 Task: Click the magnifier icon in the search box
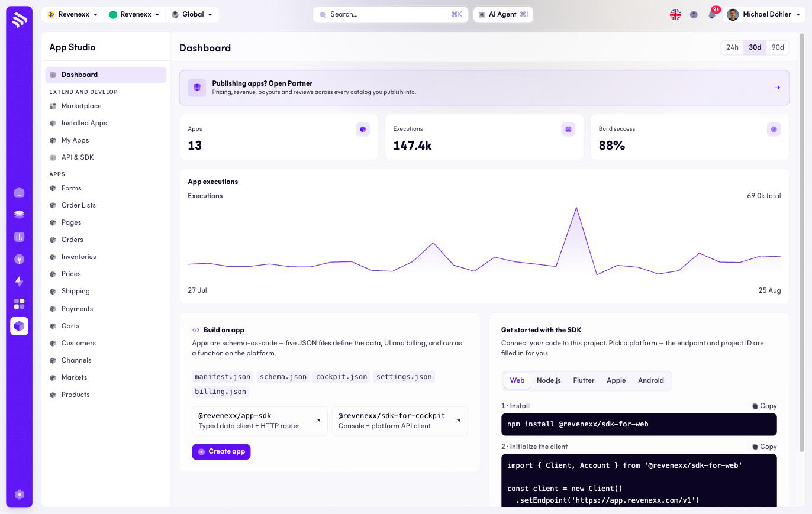[x=323, y=14]
